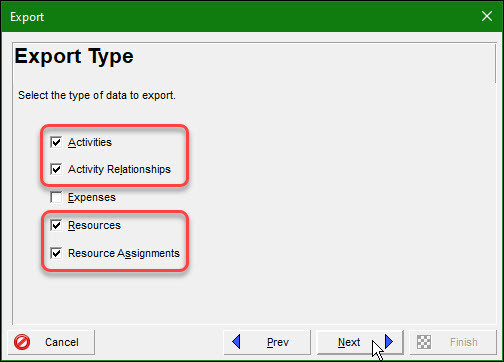Click the blue left arrow on Prev
This screenshot has width=504, height=362.
click(236, 342)
